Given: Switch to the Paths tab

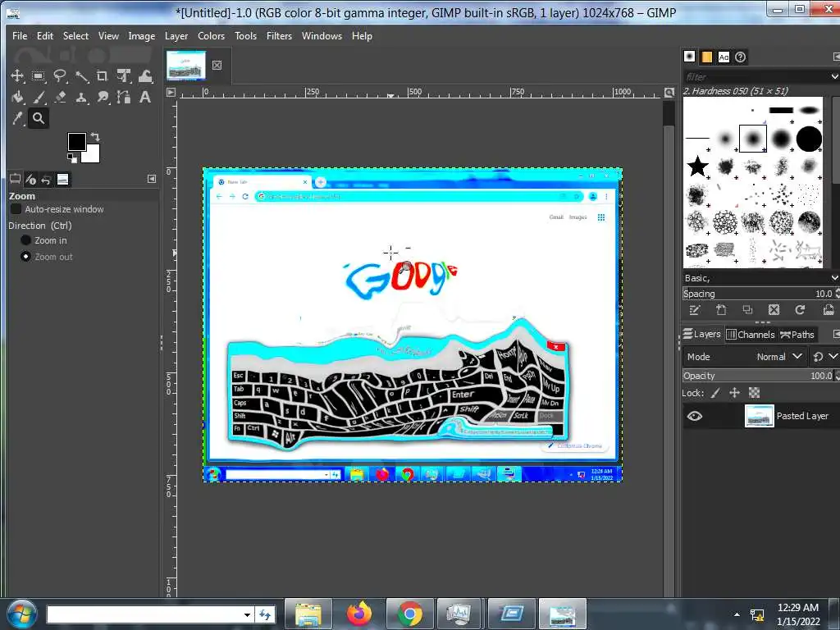Looking at the screenshot, I should click(797, 335).
